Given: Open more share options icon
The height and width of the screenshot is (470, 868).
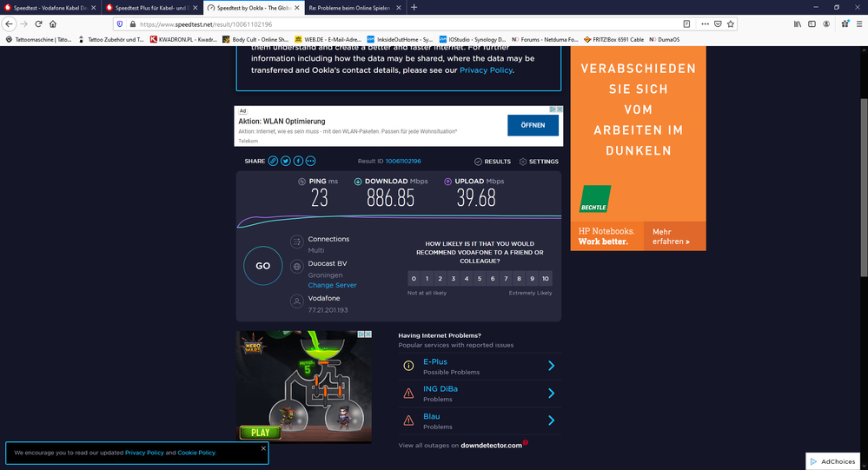Looking at the screenshot, I should click(x=310, y=161).
